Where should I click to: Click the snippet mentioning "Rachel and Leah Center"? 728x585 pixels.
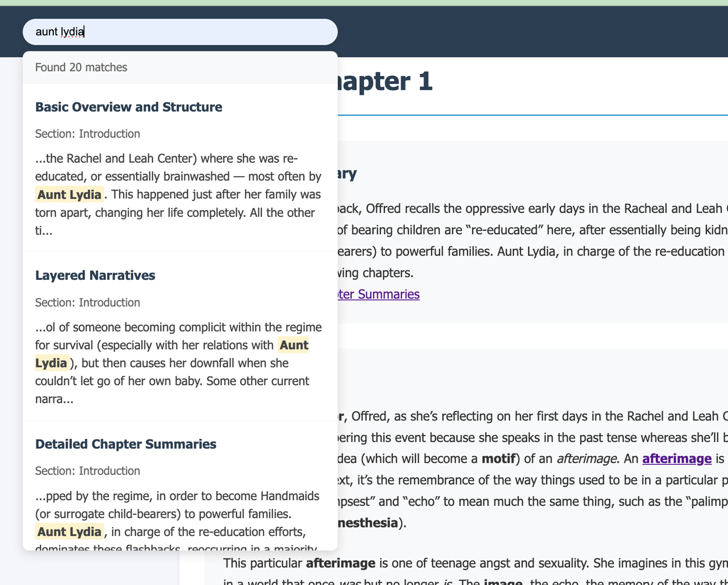(x=178, y=195)
